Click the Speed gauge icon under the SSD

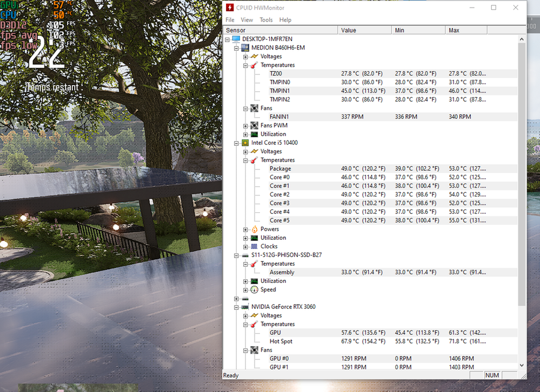click(254, 290)
